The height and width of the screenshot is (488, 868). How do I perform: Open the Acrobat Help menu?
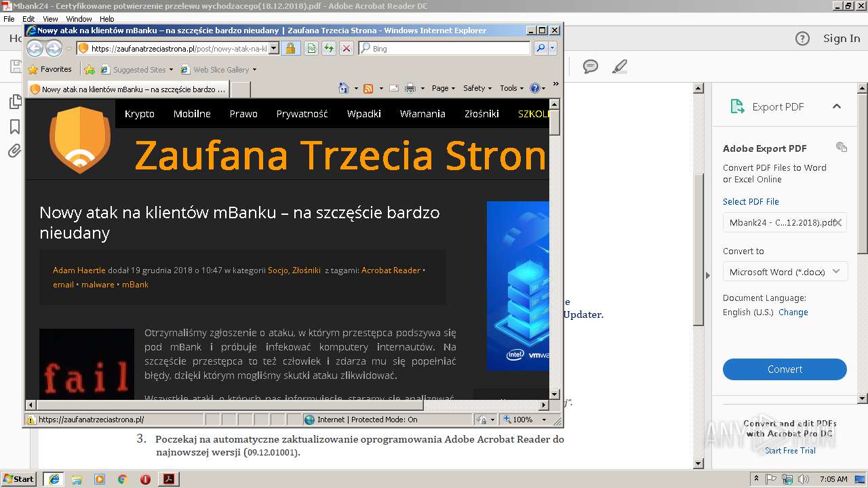[x=107, y=19]
